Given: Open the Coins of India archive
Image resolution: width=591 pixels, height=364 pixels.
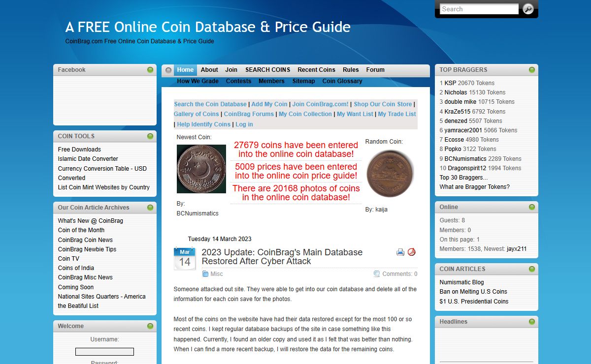Looking at the screenshot, I should click(76, 268).
